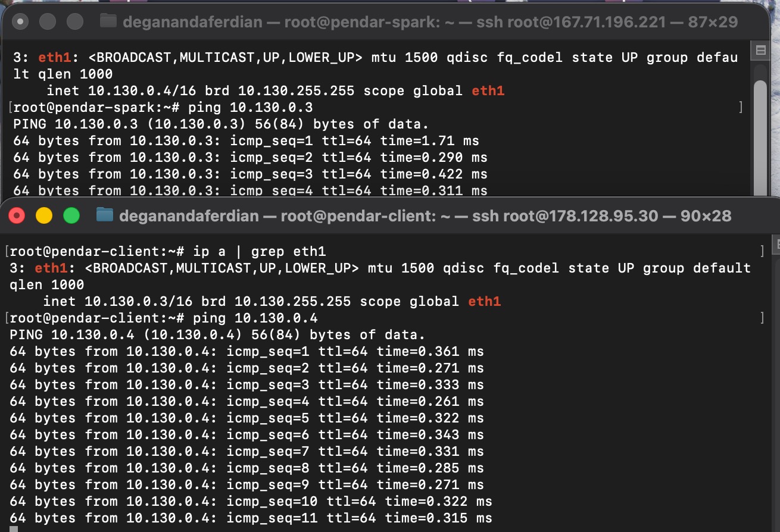
Task: Click the folder icon in pendar-client title bar
Action: click(105, 215)
